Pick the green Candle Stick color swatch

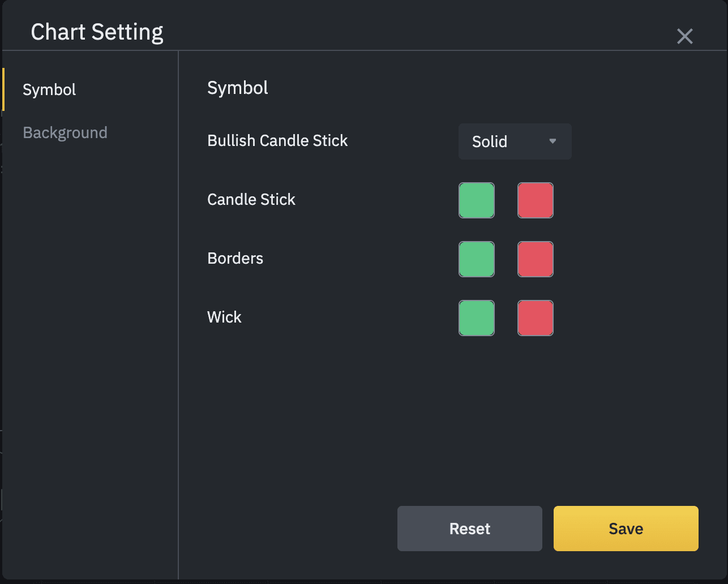tap(476, 200)
